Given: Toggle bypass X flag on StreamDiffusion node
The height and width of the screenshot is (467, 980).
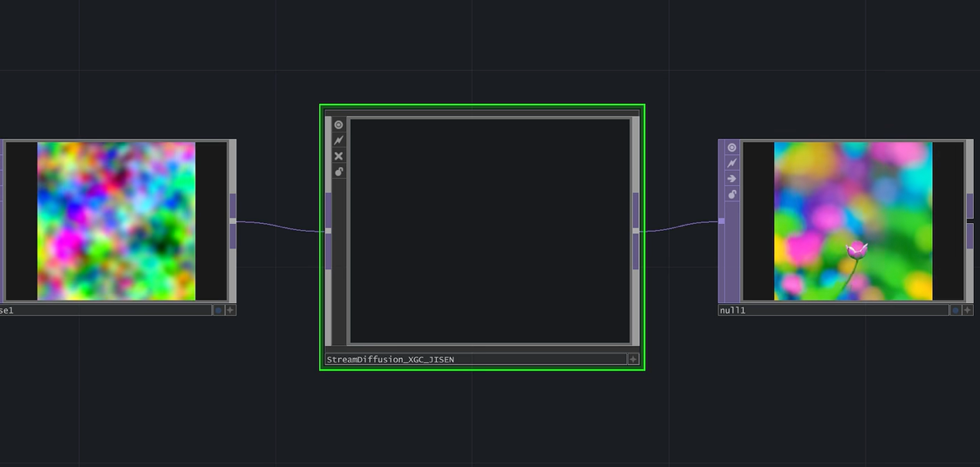Looking at the screenshot, I should click(338, 156).
